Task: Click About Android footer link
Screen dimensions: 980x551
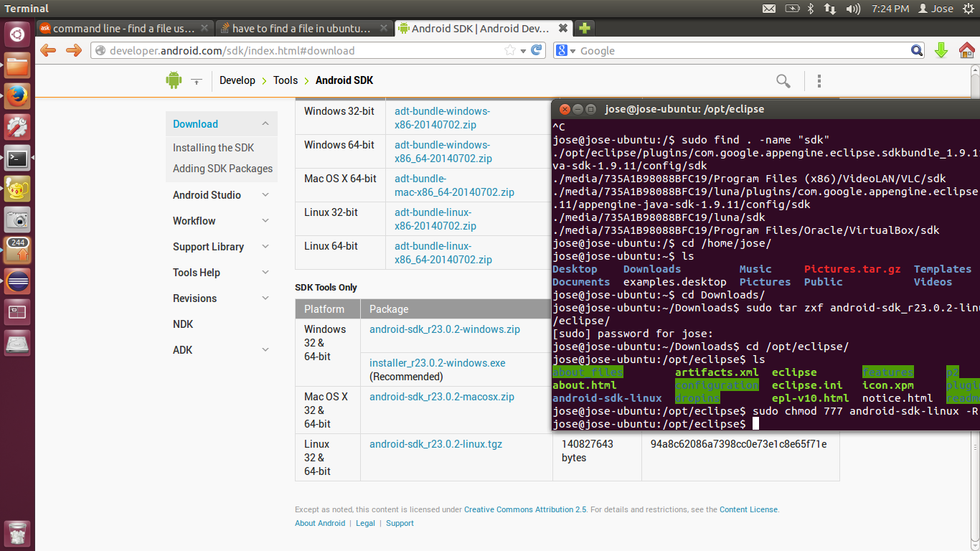Action: pos(320,523)
